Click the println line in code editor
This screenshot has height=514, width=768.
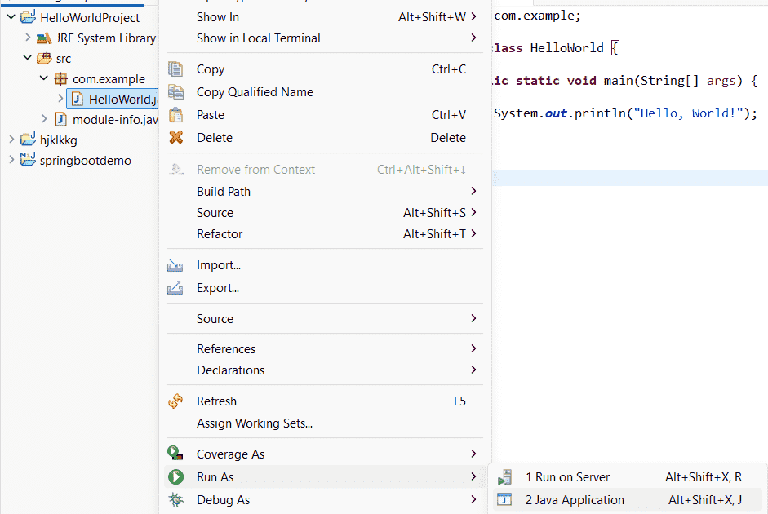click(625, 113)
